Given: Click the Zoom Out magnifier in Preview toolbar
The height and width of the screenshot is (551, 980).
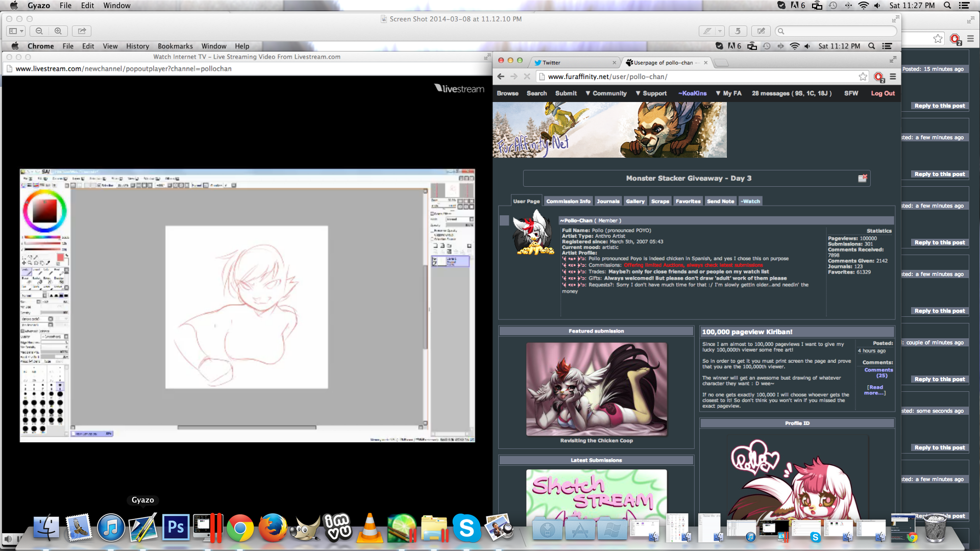Looking at the screenshot, I should pyautogui.click(x=39, y=31).
